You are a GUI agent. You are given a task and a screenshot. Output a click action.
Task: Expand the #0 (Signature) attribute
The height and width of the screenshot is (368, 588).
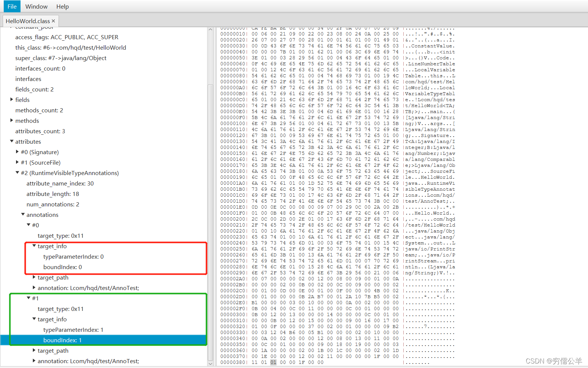click(x=17, y=152)
